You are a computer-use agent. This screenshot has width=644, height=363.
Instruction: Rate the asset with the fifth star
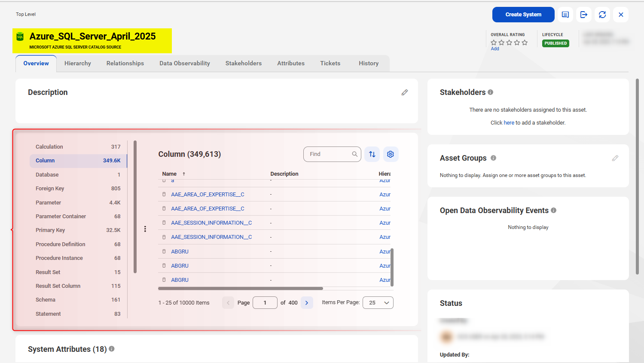pyautogui.click(x=525, y=43)
